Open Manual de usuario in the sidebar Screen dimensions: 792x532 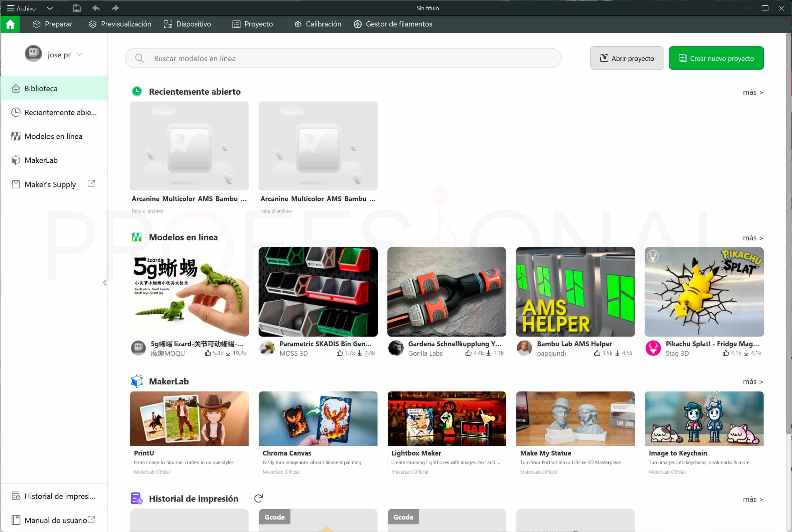pos(54,520)
